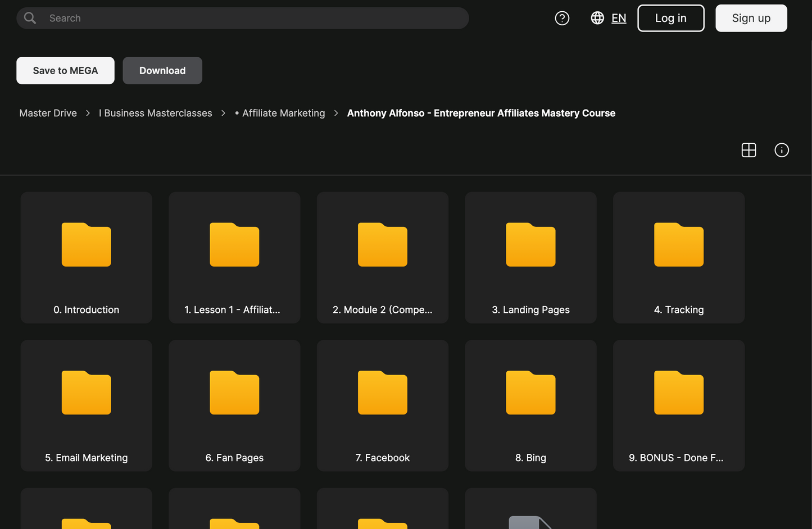
Task: Open the 2. Module 2 (Compe... folder icon
Action: (383, 244)
